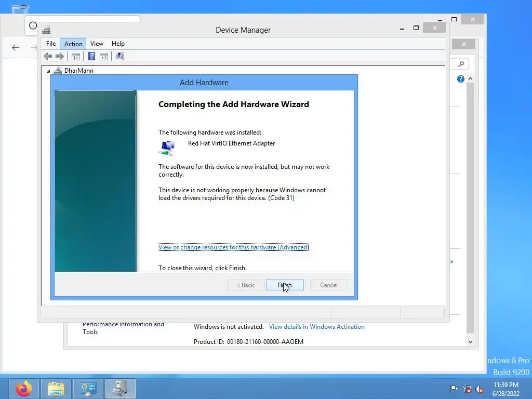Minimize the Device Manager window
Viewport: 532px width, 399px height.
[x=402, y=28]
